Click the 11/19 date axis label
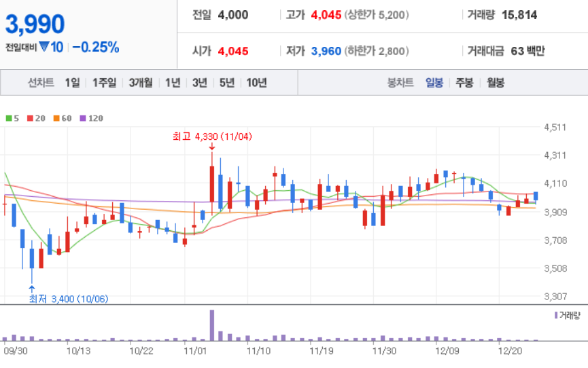The image size is (588, 368). pos(321,351)
